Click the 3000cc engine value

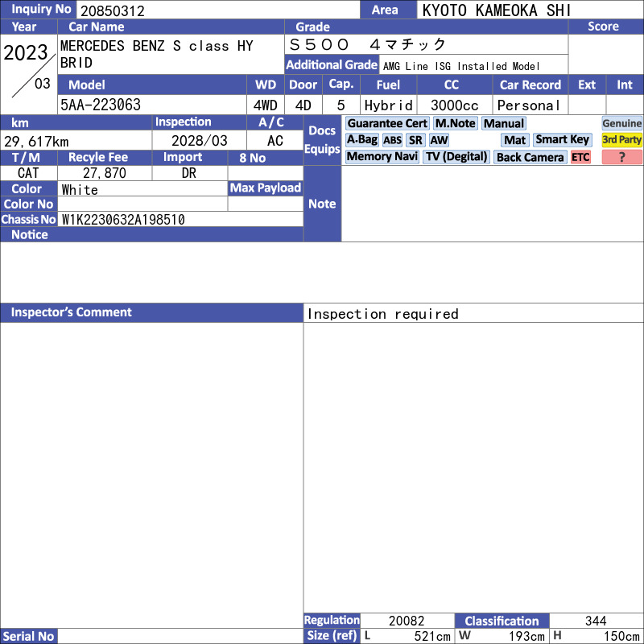point(454,105)
